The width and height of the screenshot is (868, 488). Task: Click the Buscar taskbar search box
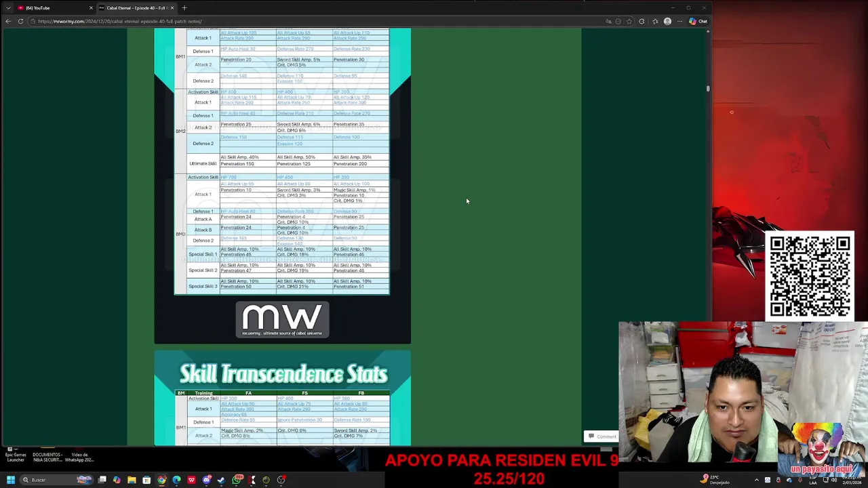[58, 480]
